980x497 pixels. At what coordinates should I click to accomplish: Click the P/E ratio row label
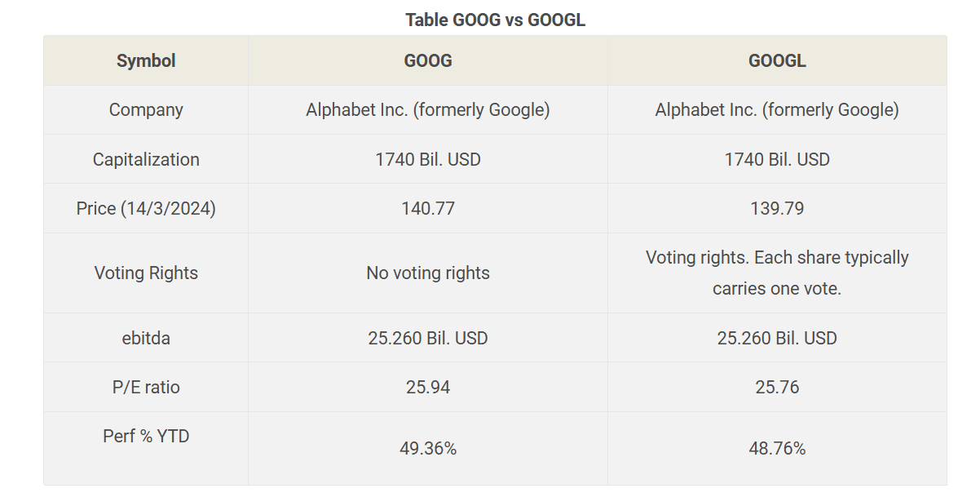tap(146, 387)
